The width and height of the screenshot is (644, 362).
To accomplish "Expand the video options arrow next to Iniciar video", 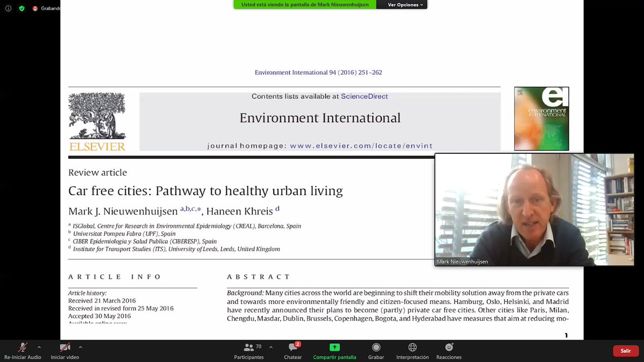I will (80, 347).
